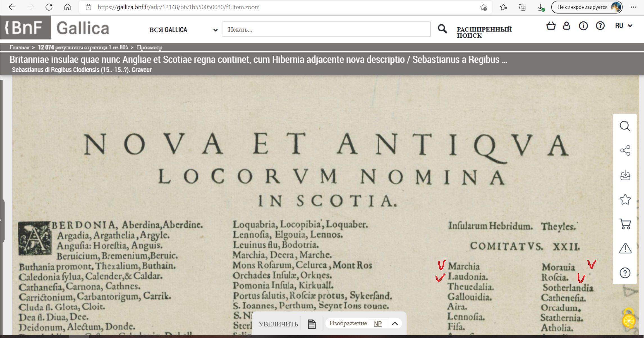Screen dimensions: 644x338
Task: Open browser downloads icon
Action: (541, 8)
